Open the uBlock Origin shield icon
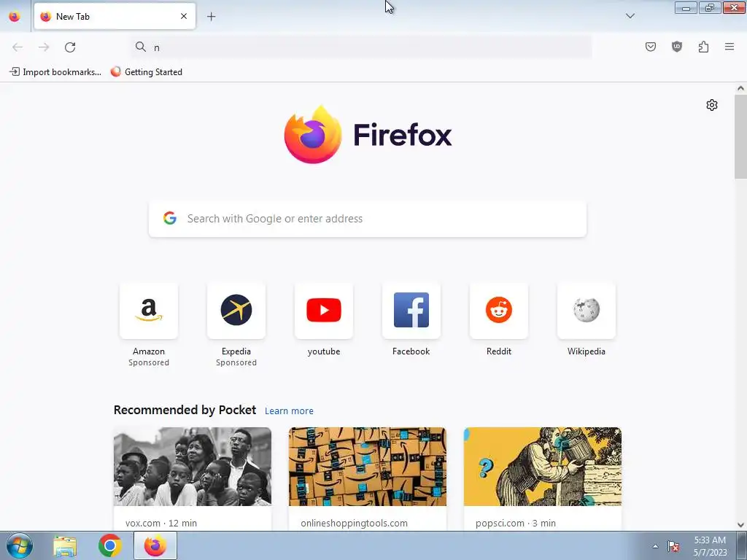This screenshot has height=560, width=747. pos(677,47)
